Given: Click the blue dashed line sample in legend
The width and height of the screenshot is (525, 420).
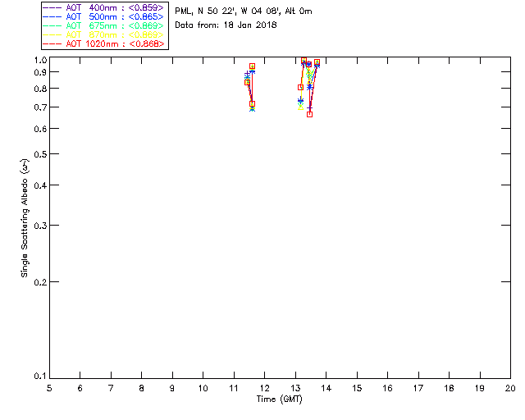Looking at the screenshot, I should 52,16.
